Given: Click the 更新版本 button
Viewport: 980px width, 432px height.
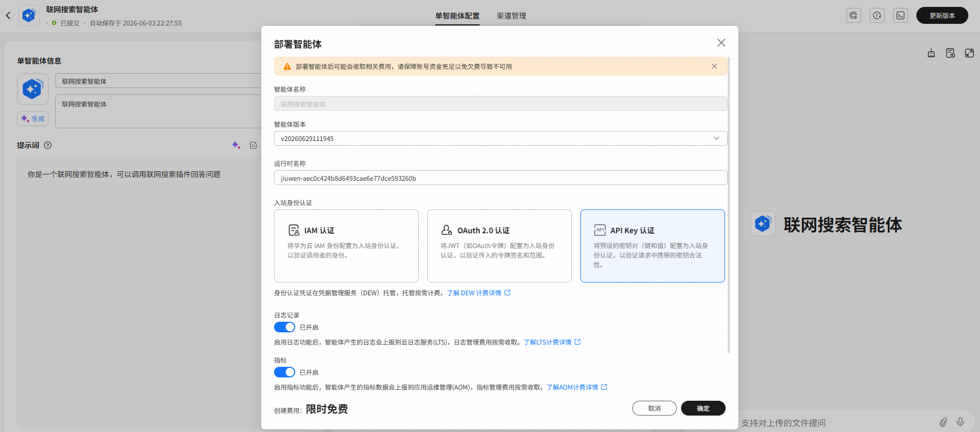Looking at the screenshot, I should [x=942, y=15].
